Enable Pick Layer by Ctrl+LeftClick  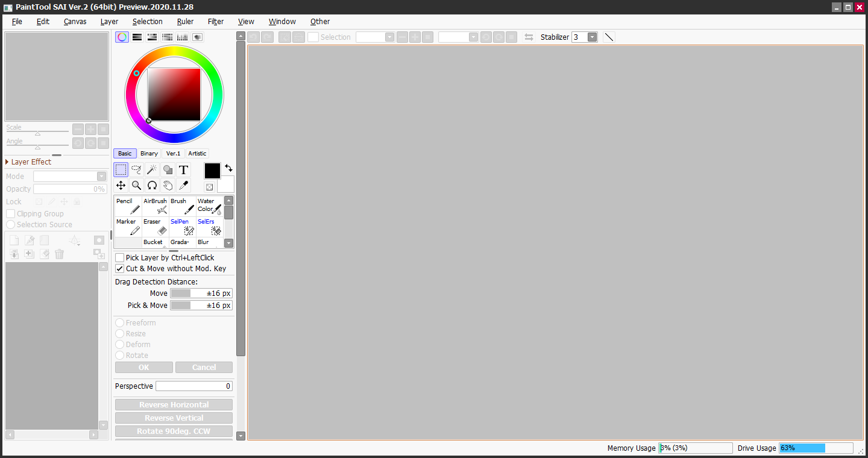pos(120,258)
